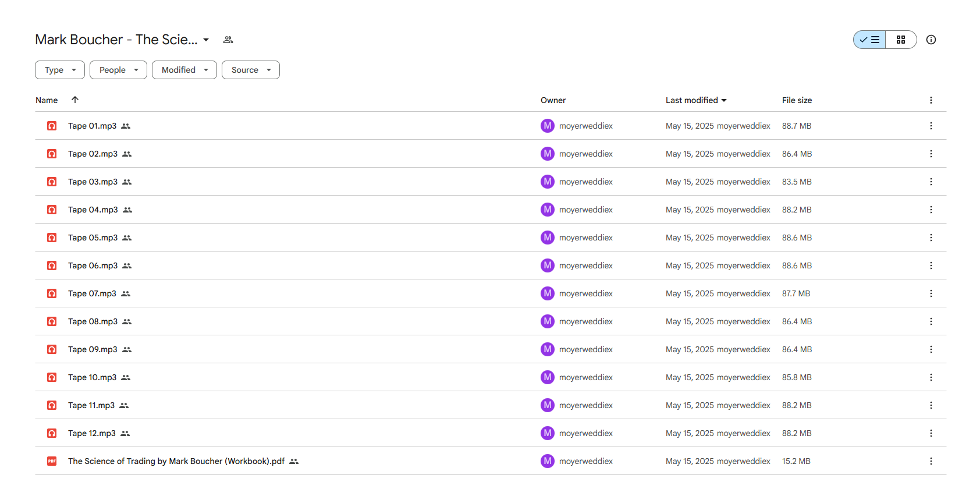The image size is (980, 503).
Task: Open column header more options menu
Action: (931, 100)
